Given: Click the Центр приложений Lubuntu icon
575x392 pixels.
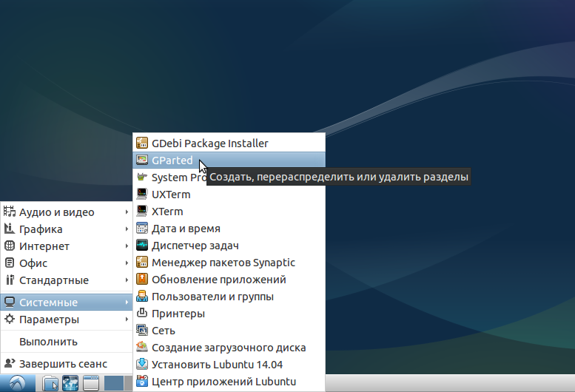Looking at the screenshot, I should tap(142, 382).
